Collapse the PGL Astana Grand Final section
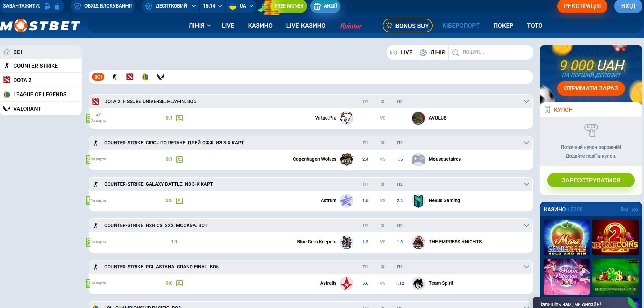Screen dimensions: 644x308 526,267
